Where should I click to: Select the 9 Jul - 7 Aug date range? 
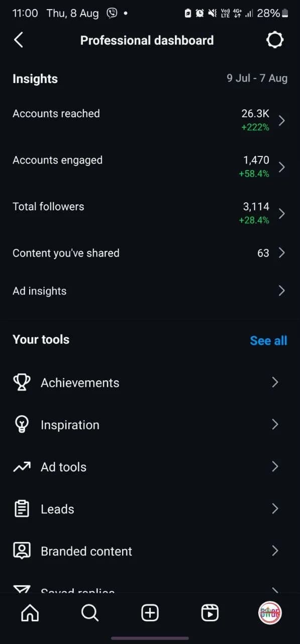point(257,78)
